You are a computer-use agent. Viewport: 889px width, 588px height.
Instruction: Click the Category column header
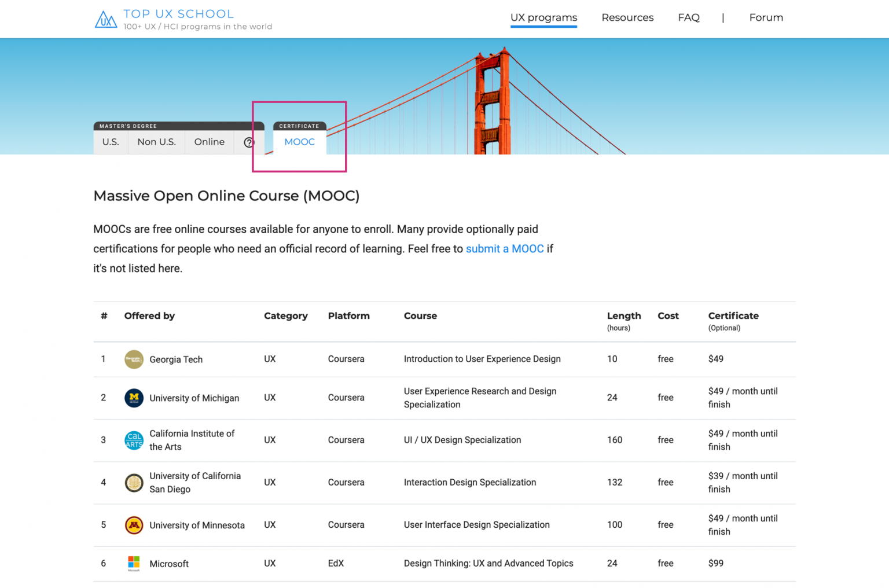(x=286, y=316)
